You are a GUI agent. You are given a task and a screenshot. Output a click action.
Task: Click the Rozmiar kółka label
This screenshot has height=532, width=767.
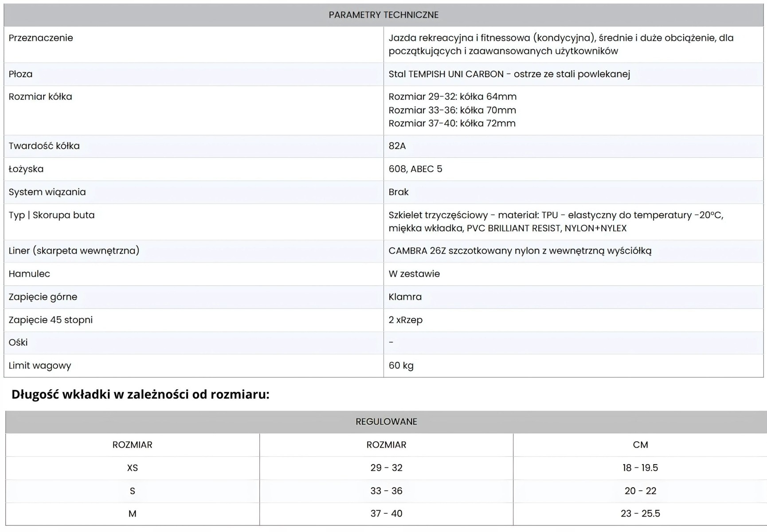coord(40,97)
